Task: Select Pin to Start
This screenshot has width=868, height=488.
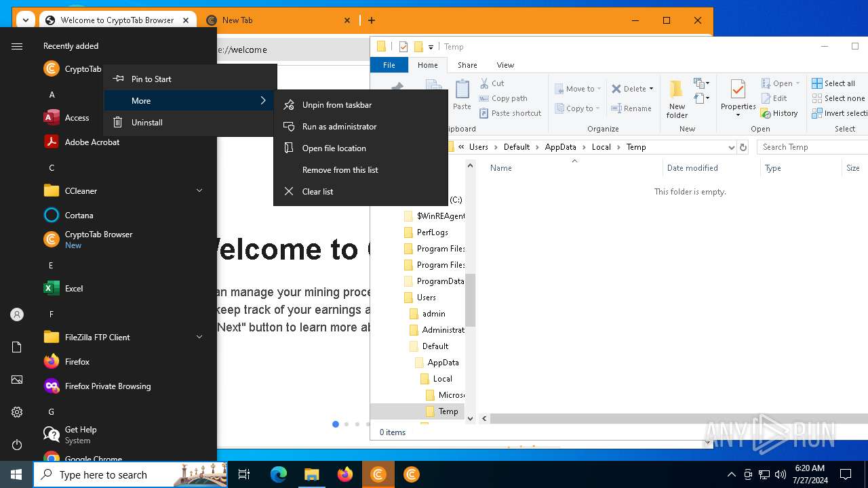Action: coord(190,79)
